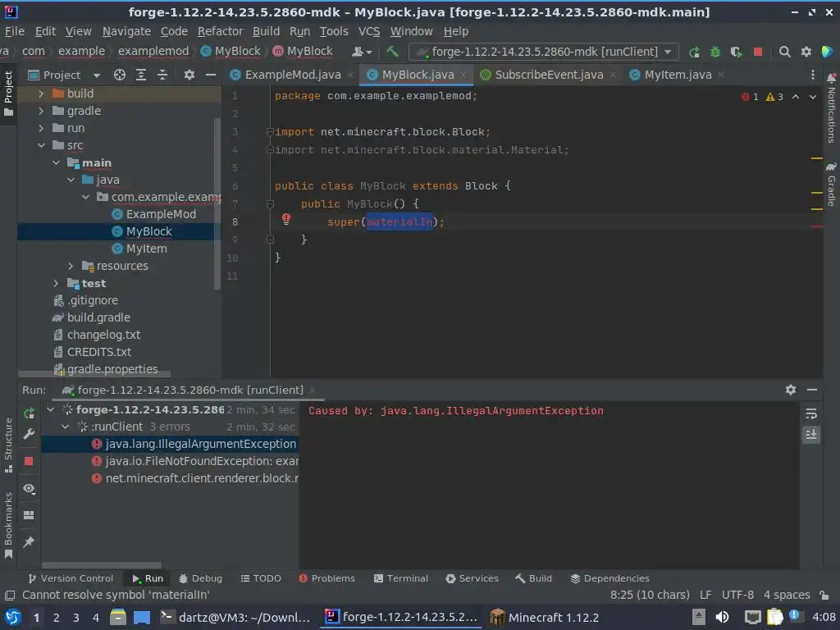The width and height of the screenshot is (840, 630).
Task: Open IDE settings gear in the main toolbar
Action: pos(806,52)
